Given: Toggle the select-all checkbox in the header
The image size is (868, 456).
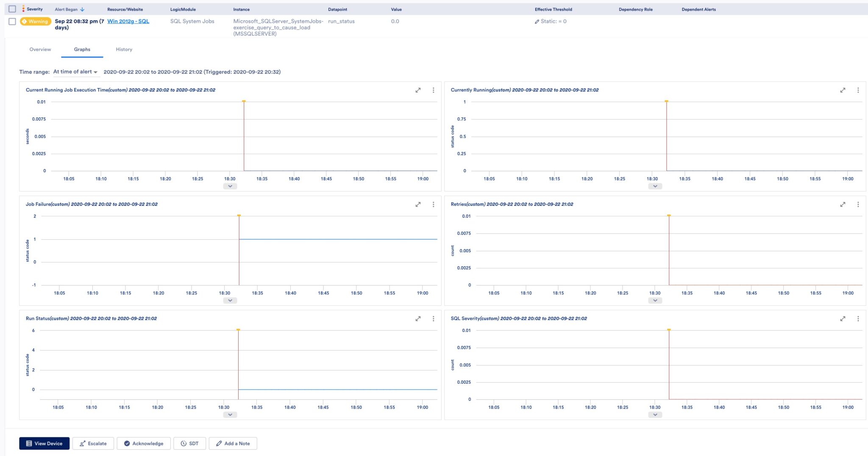Looking at the screenshot, I should tap(12, 9).
